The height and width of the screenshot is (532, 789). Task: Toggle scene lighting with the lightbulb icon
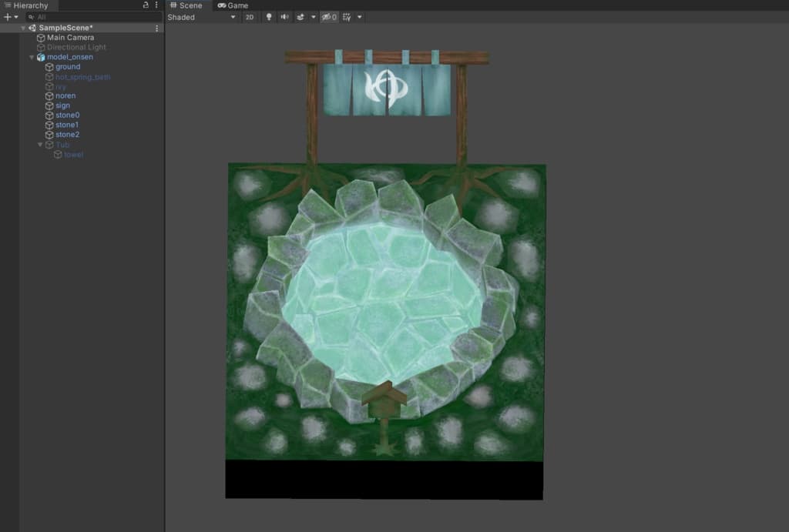[269, 17]
